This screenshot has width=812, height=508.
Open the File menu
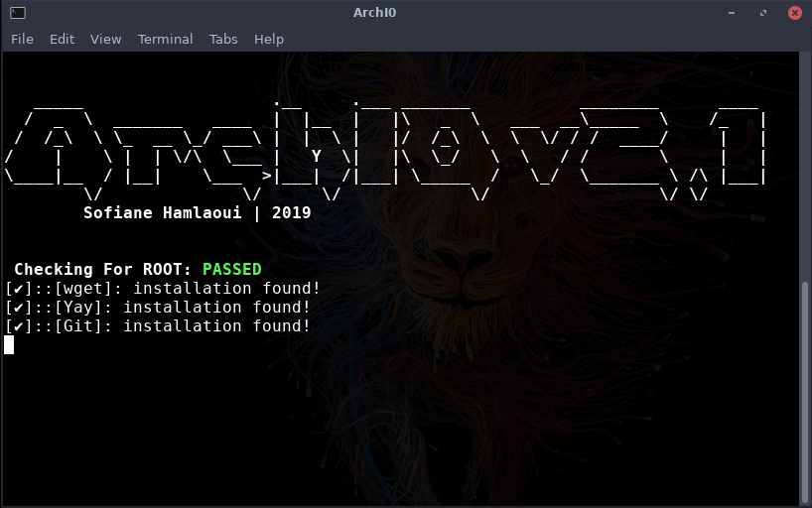pyautogui.click(x=22, y=40)
